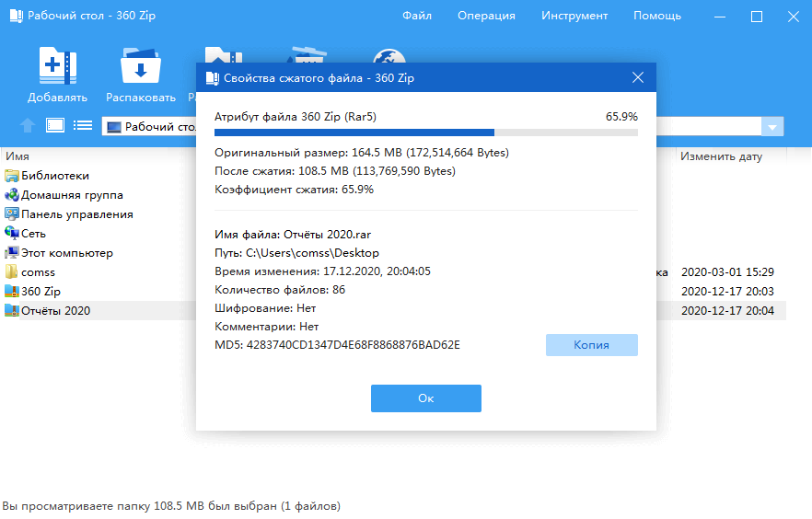Select Библиотеки in the file list
812x519 pixels.
[55, 176]
